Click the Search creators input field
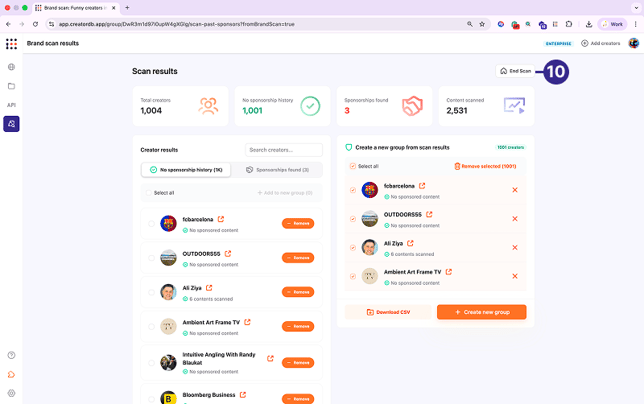The height and width of the screenshot is (404, 644). click(x=284, y=150)
